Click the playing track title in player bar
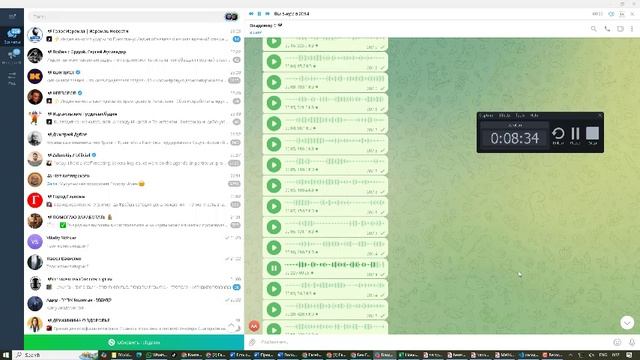640x360 pixels. (291, 14)
